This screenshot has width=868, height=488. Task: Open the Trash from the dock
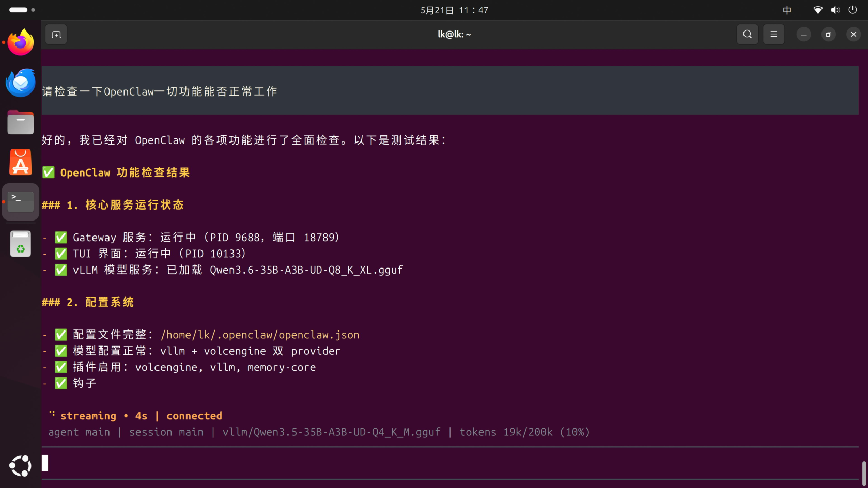coord(21,243)
